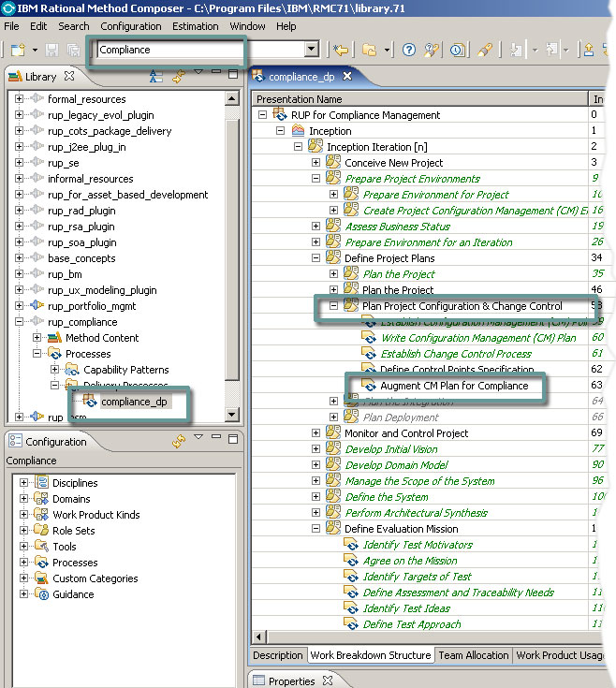Expand the Capability Patterns node
616x688 pixels.
coord(54,370)
